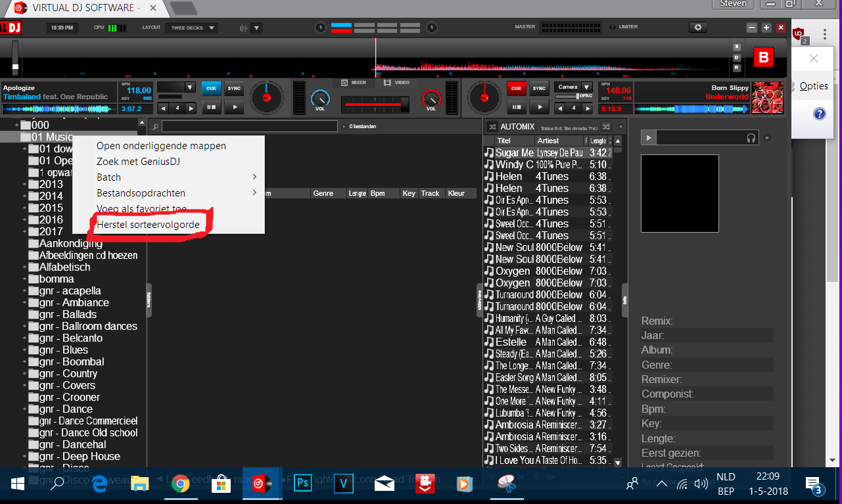Image resolution: width=842 pixels, height=504 pixels.
Task: Start playback on the right deck
Action: coord(539,107)
